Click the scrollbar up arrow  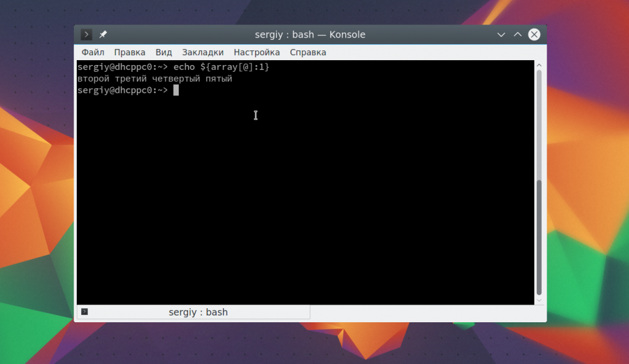click(539, 64)
